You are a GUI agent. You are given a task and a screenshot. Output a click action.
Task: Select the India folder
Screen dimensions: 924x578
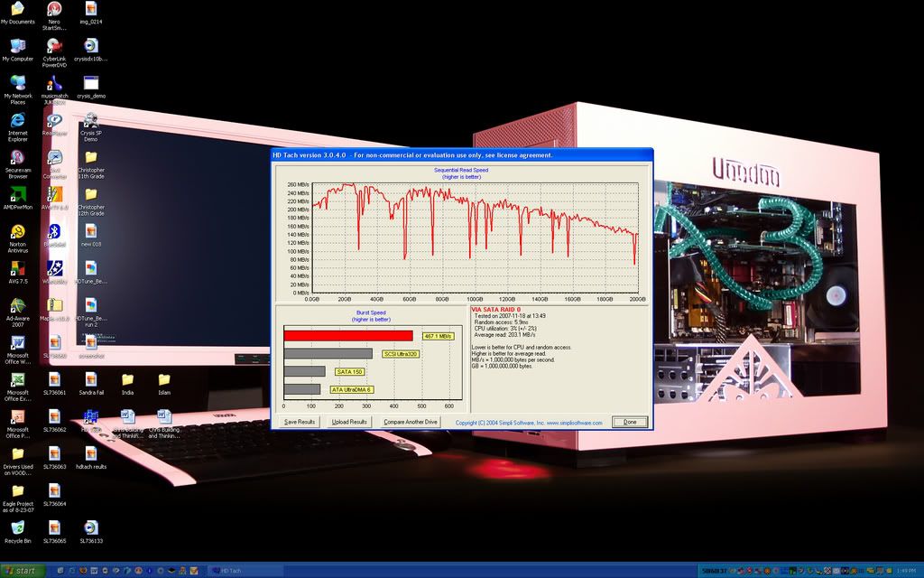tap(127, 383)
